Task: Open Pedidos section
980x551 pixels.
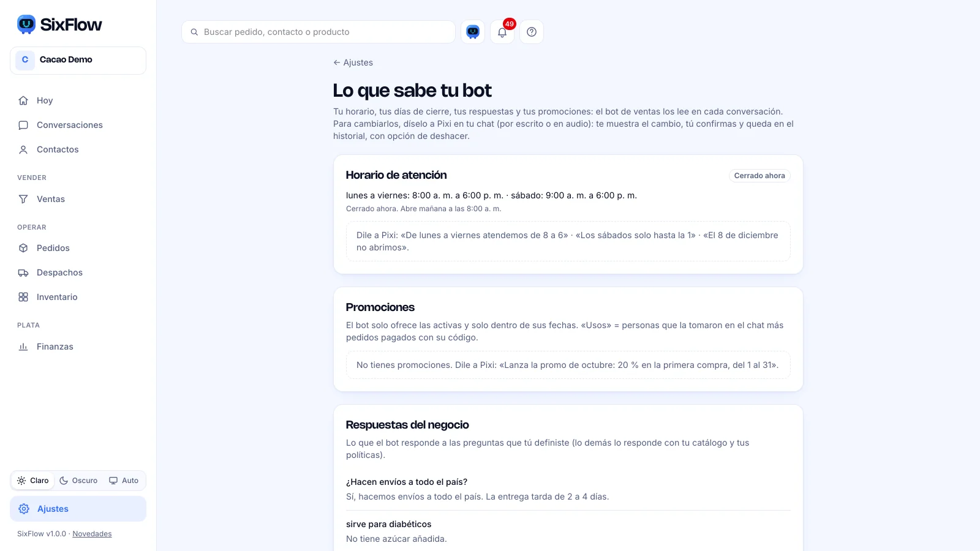Action: point(78,248)
